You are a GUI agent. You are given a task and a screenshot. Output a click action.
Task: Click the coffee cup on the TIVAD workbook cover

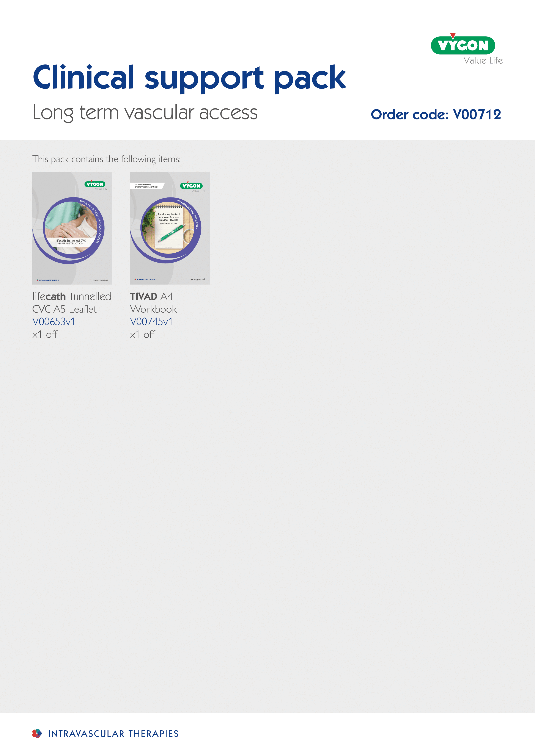click(188, 235)
